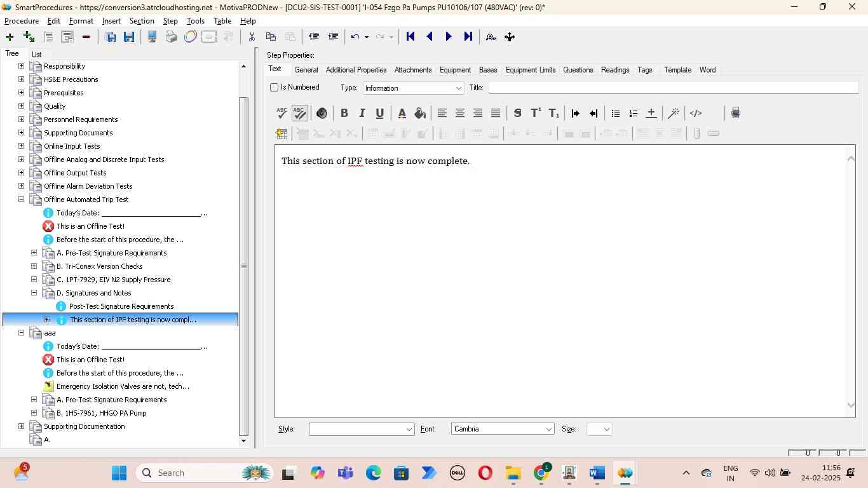This screenshot has height=488, width=868.
Task: Expand the Responsibility tree node
Action: [21, 66]
